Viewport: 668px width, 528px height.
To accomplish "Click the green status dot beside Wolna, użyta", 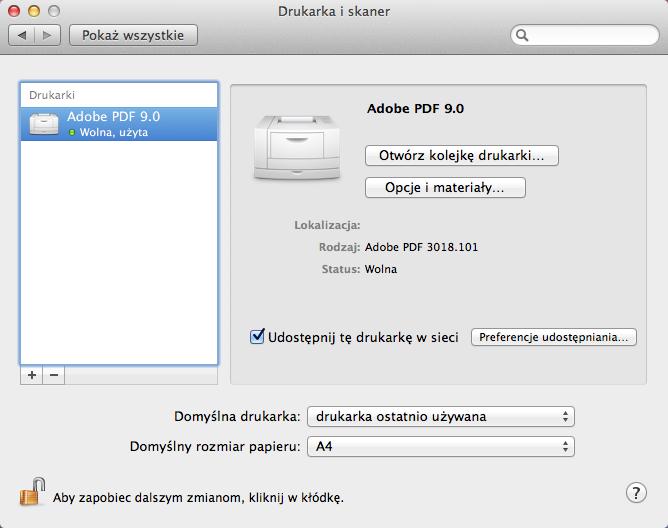I will click(x=72, y=133).
